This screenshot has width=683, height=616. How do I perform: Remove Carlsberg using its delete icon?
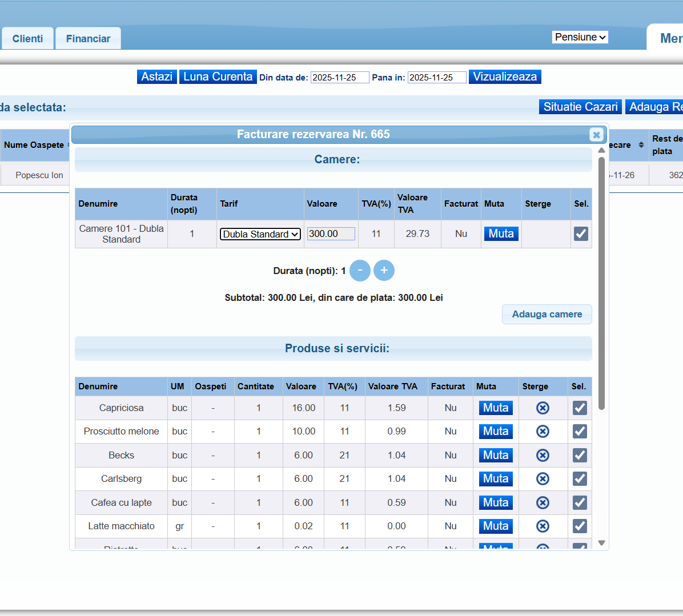tap(543, 478)
